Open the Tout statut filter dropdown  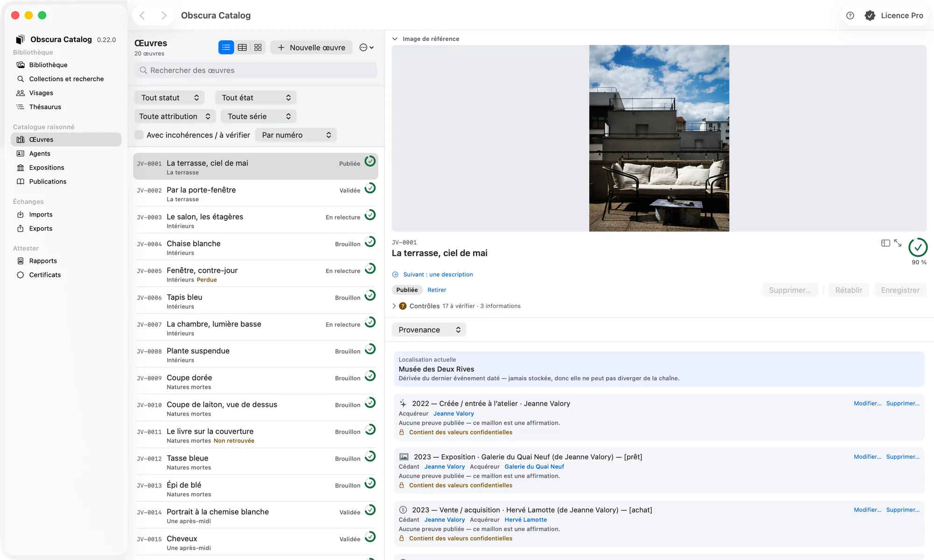click(x=170, y=98)
